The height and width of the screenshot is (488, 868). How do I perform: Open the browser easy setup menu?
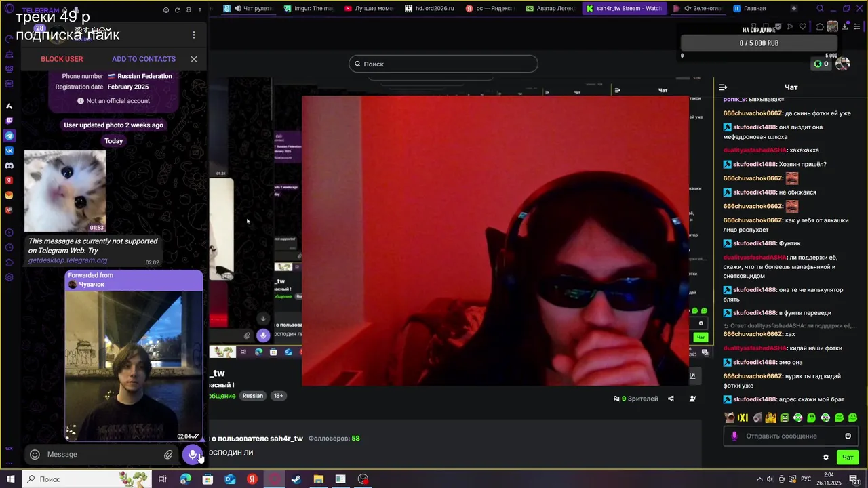(x=857, y=27)
